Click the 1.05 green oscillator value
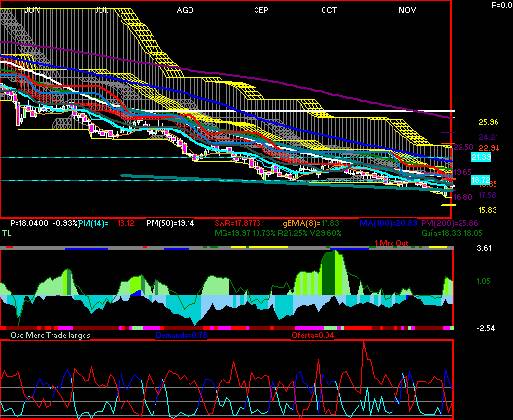This screenshot has height=420, width=513. (484, 281)
